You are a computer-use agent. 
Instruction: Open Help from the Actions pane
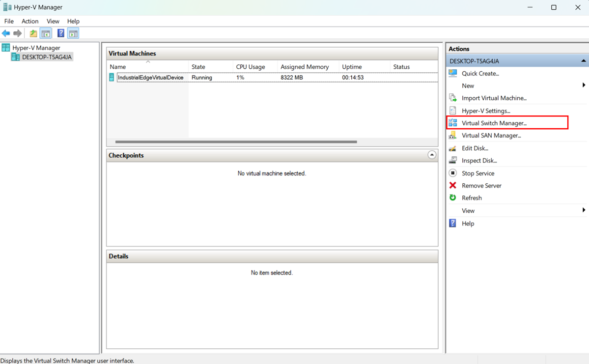pyautogui.click(x=468, y=223)
